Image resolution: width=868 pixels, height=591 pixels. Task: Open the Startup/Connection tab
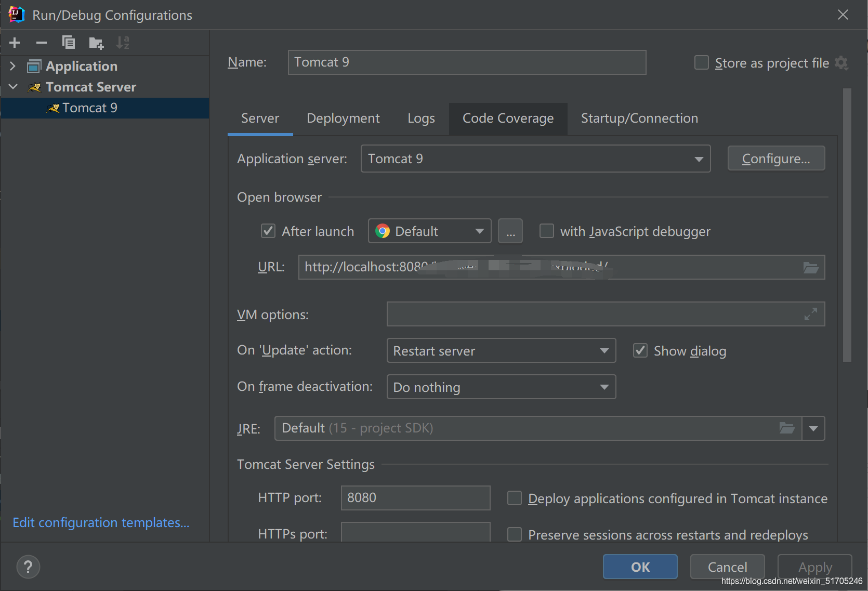tap(639, 119)
